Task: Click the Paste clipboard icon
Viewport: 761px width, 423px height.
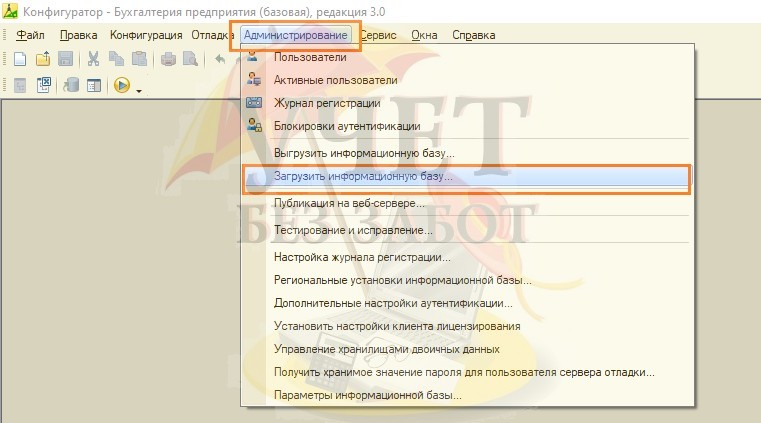Action: pyautogui.click(x=140, y=59)
